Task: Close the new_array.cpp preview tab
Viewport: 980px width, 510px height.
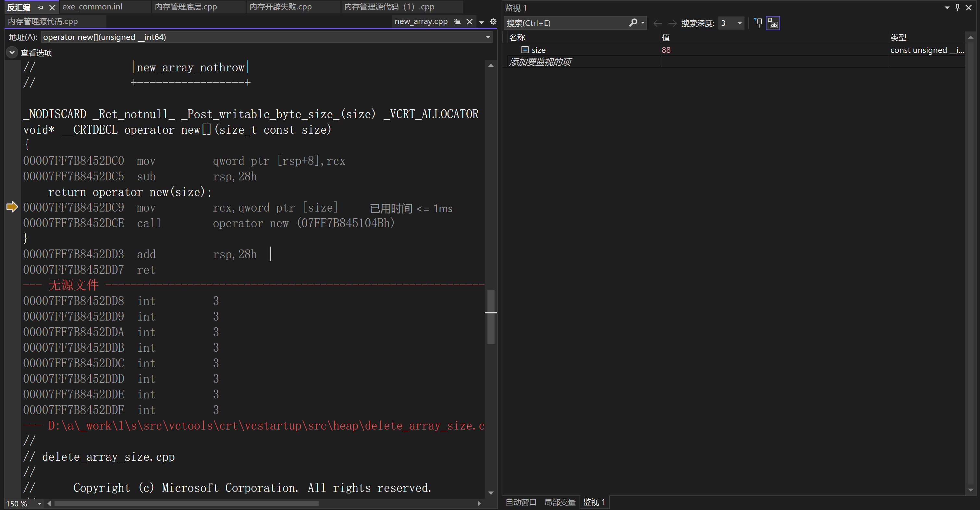Action: tap(470, 22)
